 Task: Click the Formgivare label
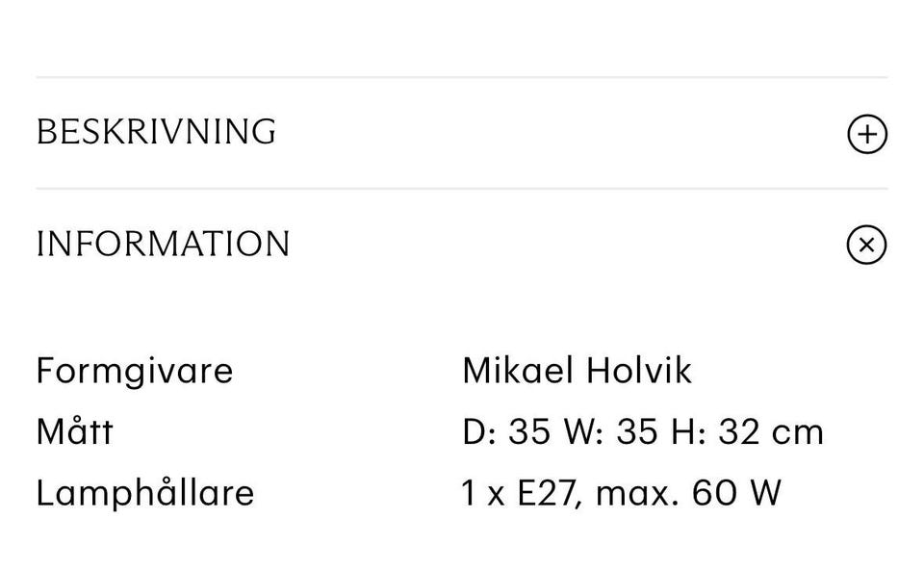click(x=135, y=371)
